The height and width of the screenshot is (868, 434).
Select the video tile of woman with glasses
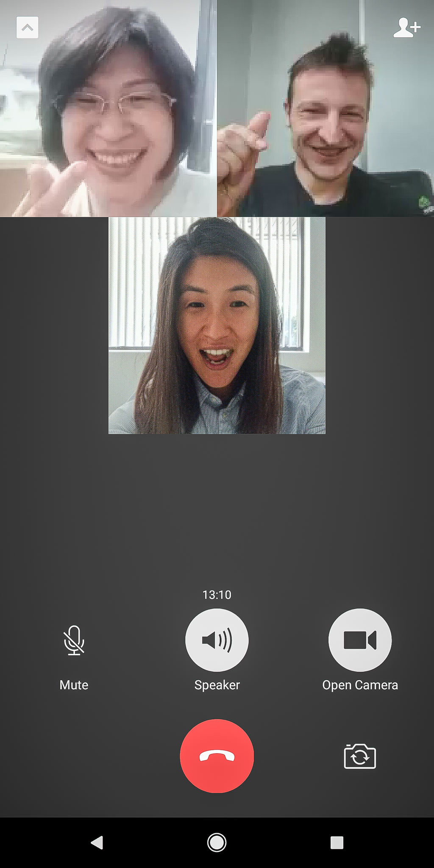pyautogui.click(x=108, y=108)
